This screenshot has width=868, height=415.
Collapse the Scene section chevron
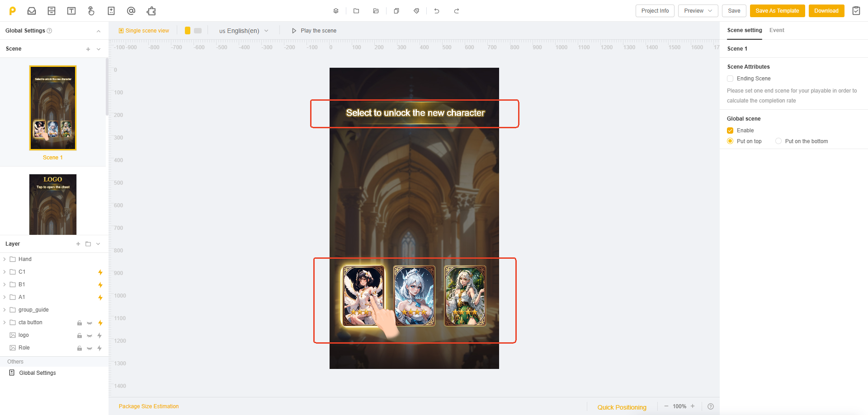[x=99, y=49]
